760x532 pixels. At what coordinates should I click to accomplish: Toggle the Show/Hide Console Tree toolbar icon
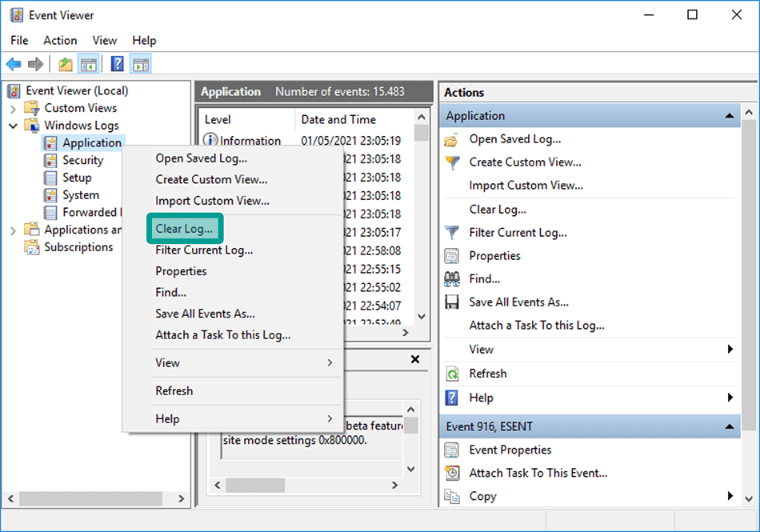click(89, 64)
